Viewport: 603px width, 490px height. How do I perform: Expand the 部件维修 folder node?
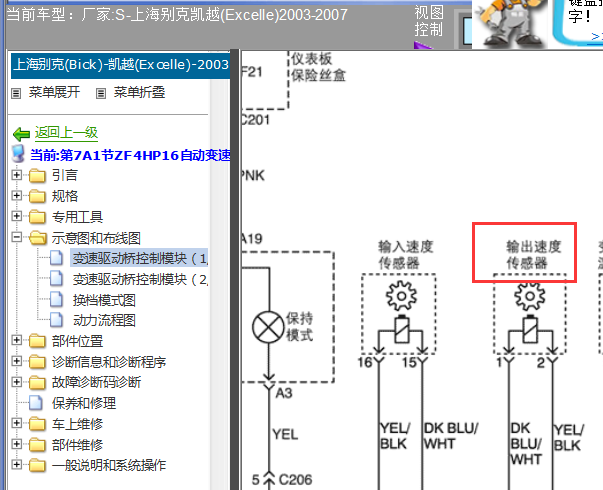tap(17, 444)
